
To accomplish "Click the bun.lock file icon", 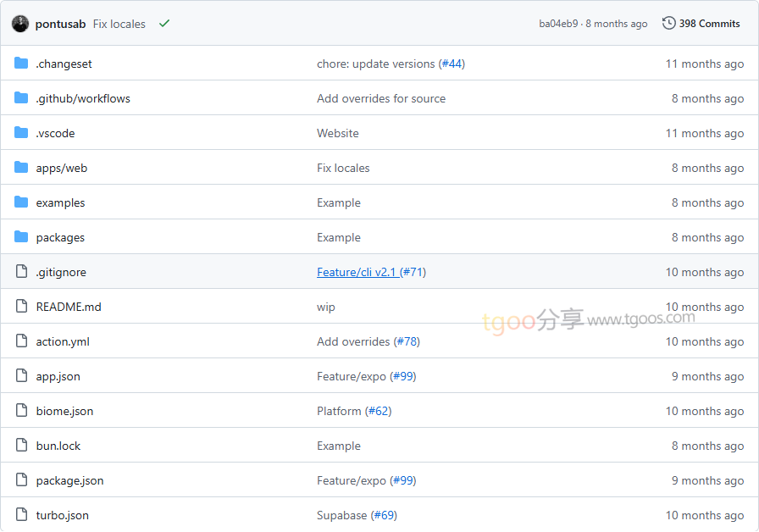I will click(21, 446).
